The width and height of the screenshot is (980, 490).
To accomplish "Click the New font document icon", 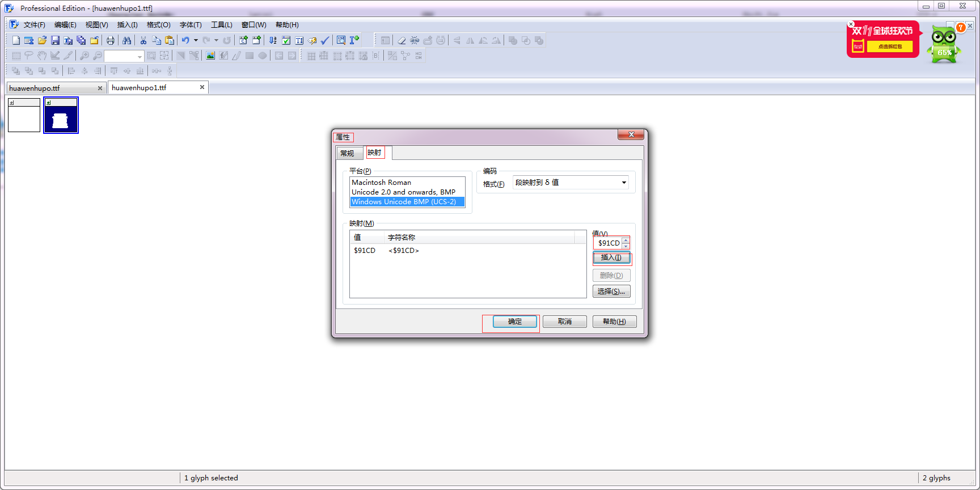I will (16, 40).
